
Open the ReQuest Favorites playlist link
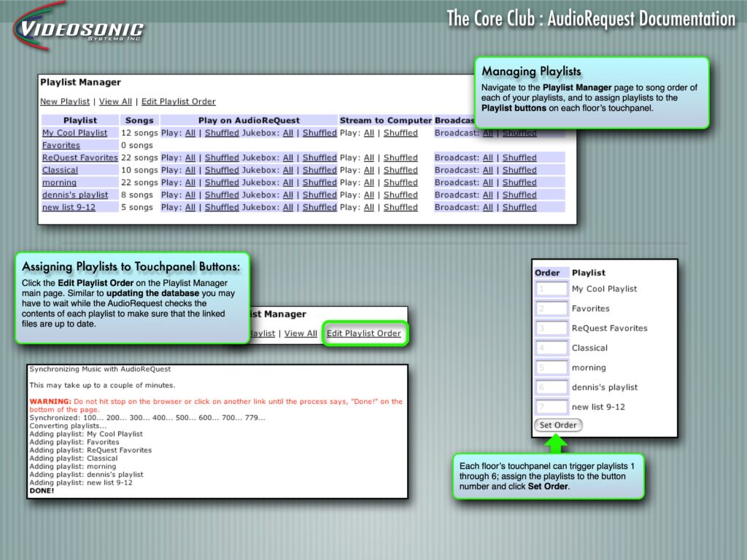pyautogui.click(x=80, y=157)
